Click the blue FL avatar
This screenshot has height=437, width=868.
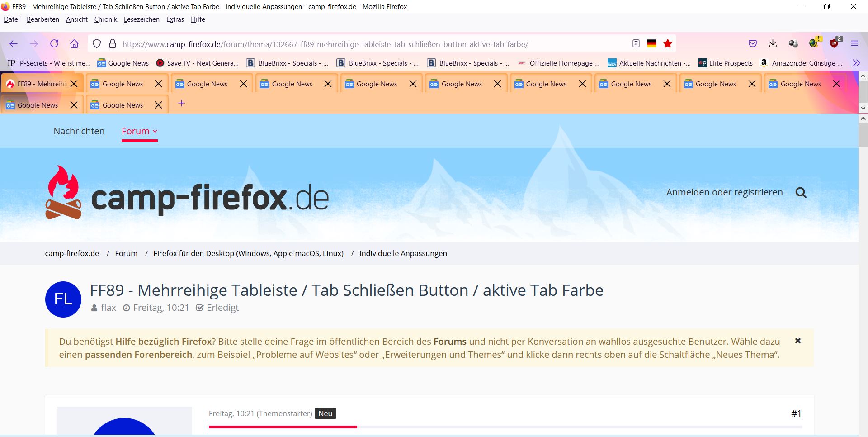[x=63, y=299]
